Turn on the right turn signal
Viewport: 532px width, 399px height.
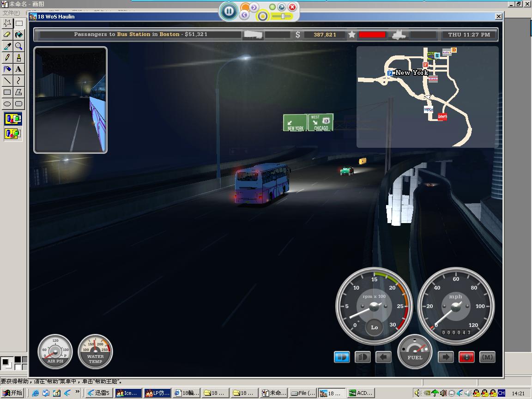tap(446, 357)
